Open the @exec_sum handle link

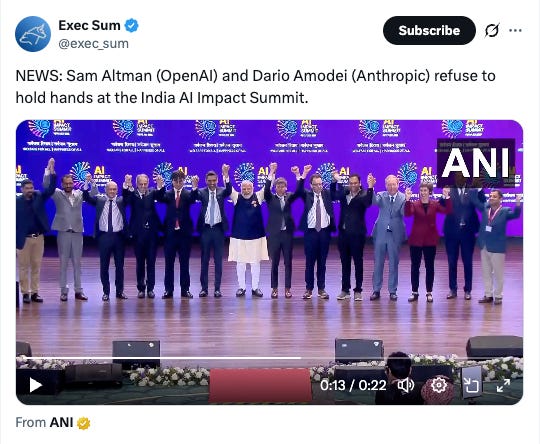pos(93,44)
